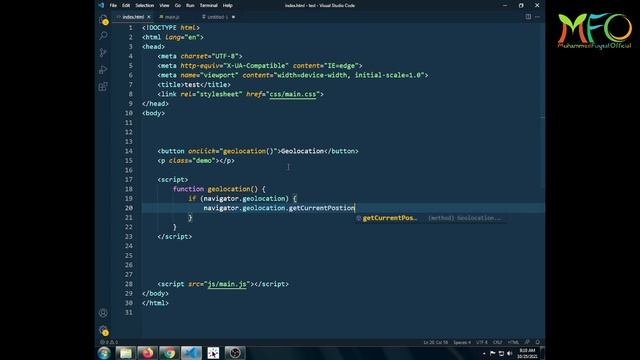Viewport: 640px width, 360px height.
Task: Open Google Chrome from the taskbar
Action: coord(169,353)
